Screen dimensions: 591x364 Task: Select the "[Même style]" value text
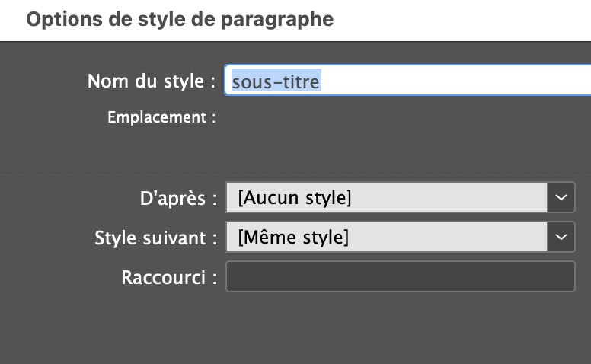coord(293,238)
